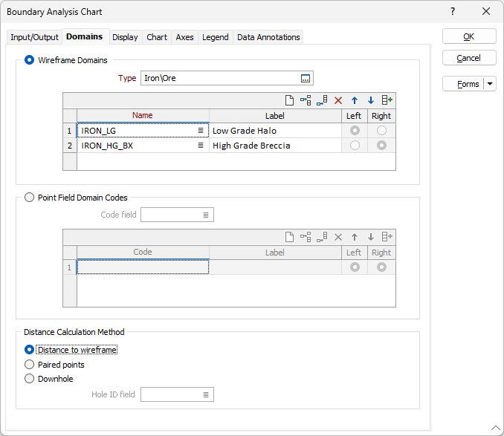Select row header 1 in Wireframe grid
This screenshot has height=436, width=504.
69,131
